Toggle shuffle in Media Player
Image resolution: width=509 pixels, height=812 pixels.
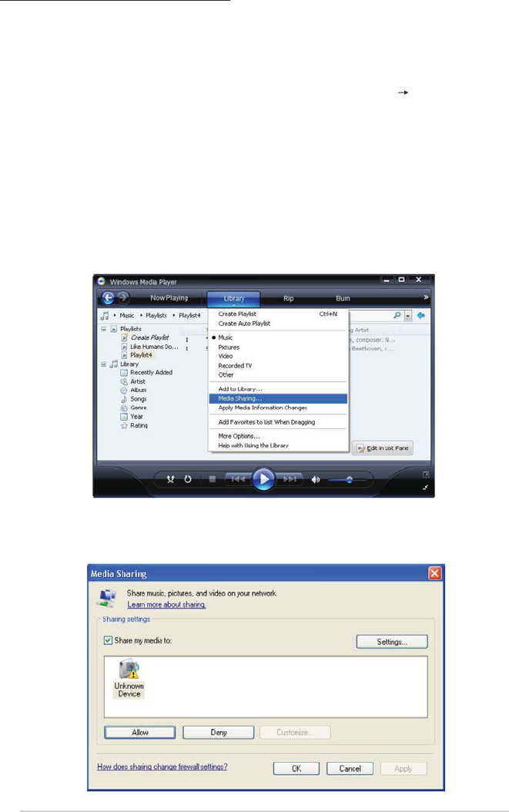coord(170,479)
